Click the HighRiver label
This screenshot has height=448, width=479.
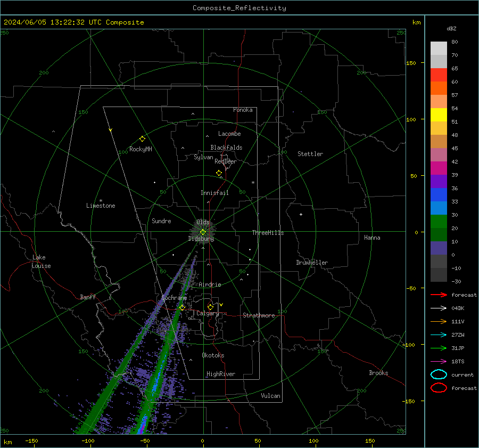tap(221, 374)
